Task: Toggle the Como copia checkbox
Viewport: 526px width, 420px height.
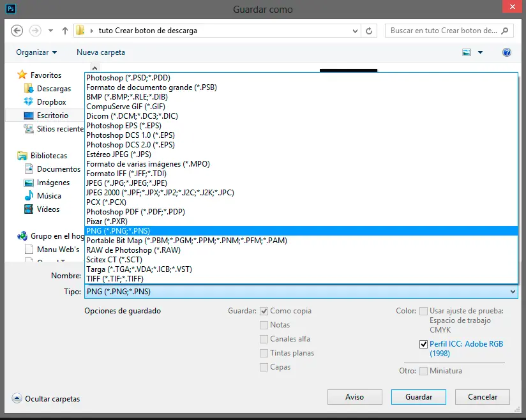Action: click(264, 311)
